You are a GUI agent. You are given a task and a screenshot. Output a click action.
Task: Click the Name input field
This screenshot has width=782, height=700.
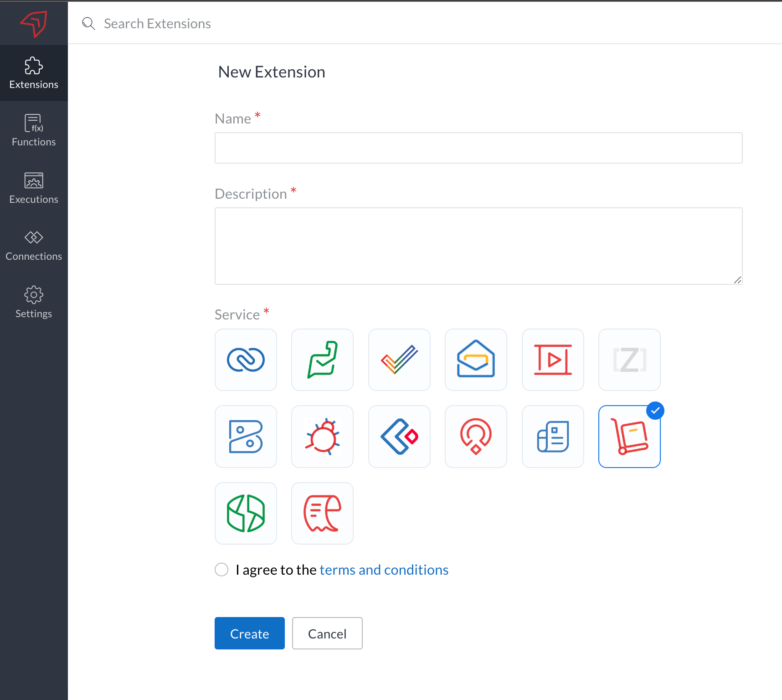click(478, 148)
